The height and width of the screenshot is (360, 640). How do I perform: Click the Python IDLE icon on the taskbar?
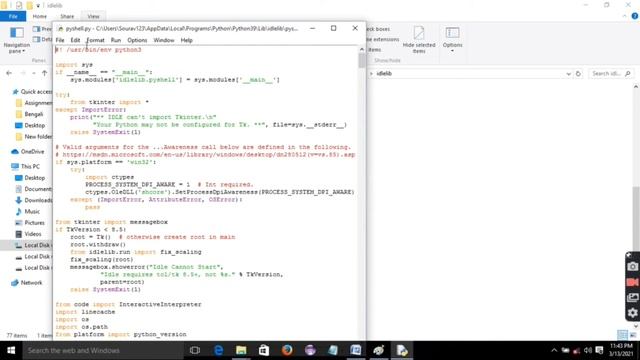coord(402,350)
